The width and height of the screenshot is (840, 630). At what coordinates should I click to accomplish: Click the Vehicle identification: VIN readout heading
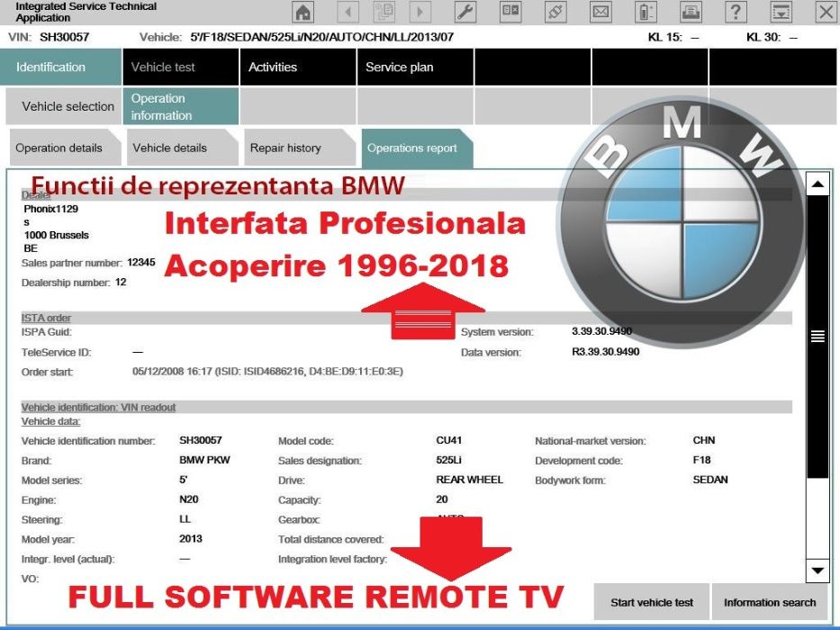click(98, 407)
